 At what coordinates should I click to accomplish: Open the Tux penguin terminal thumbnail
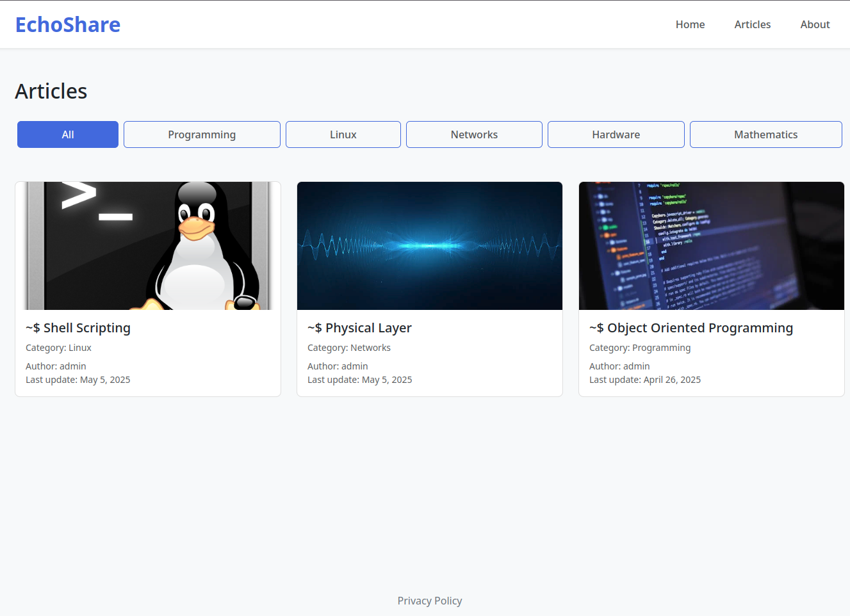(x=148, y=246)
